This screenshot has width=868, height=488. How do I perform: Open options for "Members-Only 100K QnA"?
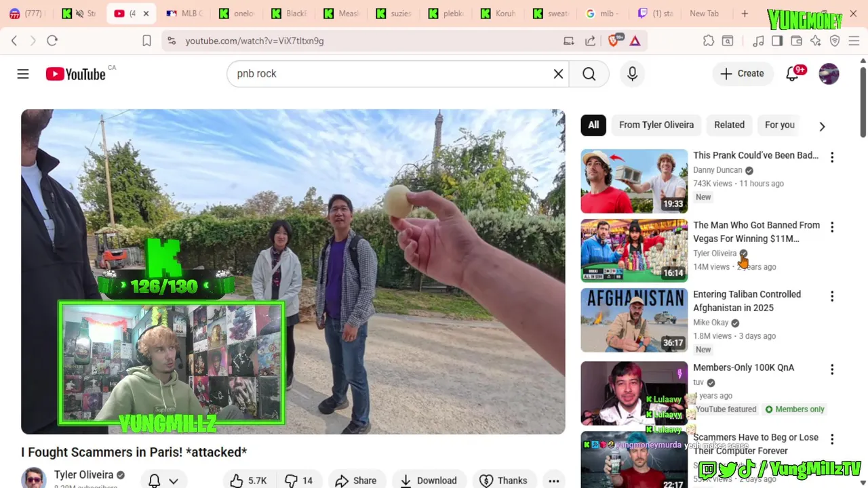pyautogui.click(x=832, y=369)
